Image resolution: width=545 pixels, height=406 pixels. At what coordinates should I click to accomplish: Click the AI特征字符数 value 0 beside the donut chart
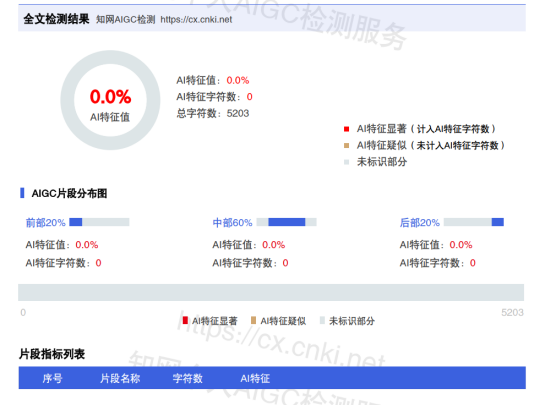[250, 97]
